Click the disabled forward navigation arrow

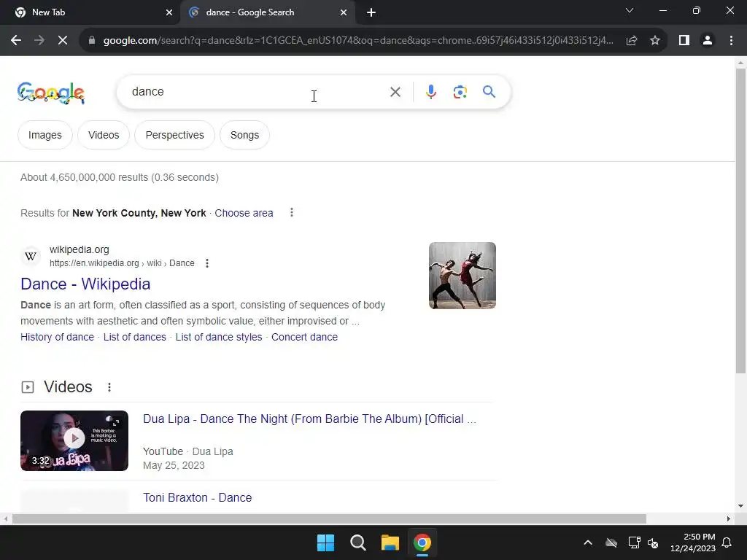[39, 41]
